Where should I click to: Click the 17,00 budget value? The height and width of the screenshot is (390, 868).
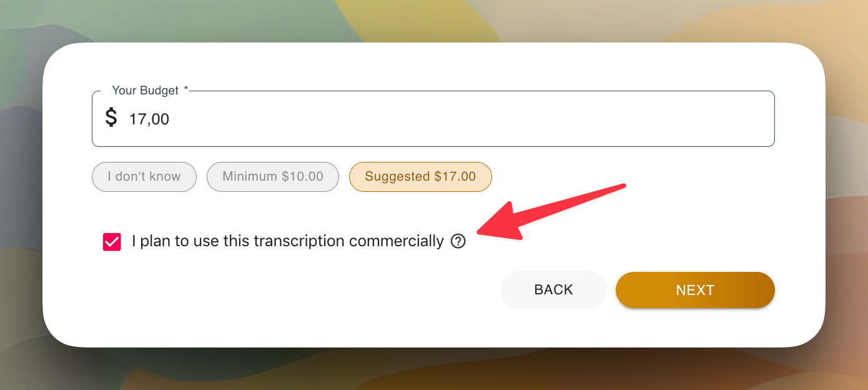pyautogui.click(x=149, y=119)
